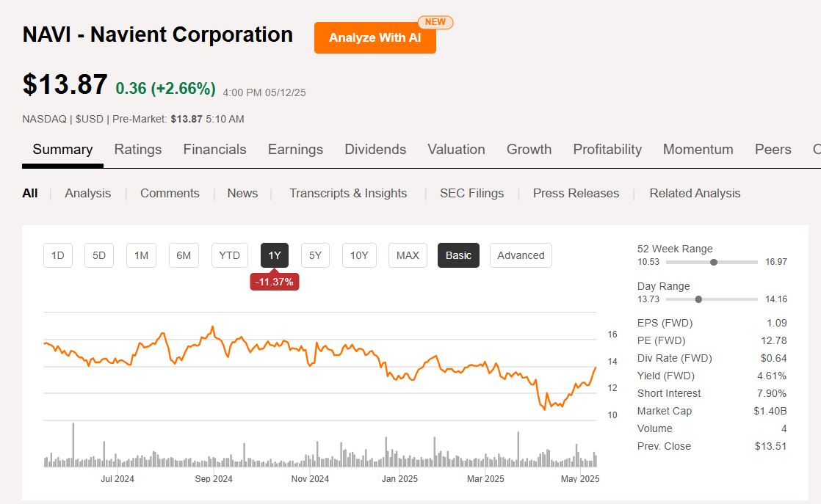821x504 pixels.
Task: Open the Related Analysis section
Action: [x=695, y=193]
